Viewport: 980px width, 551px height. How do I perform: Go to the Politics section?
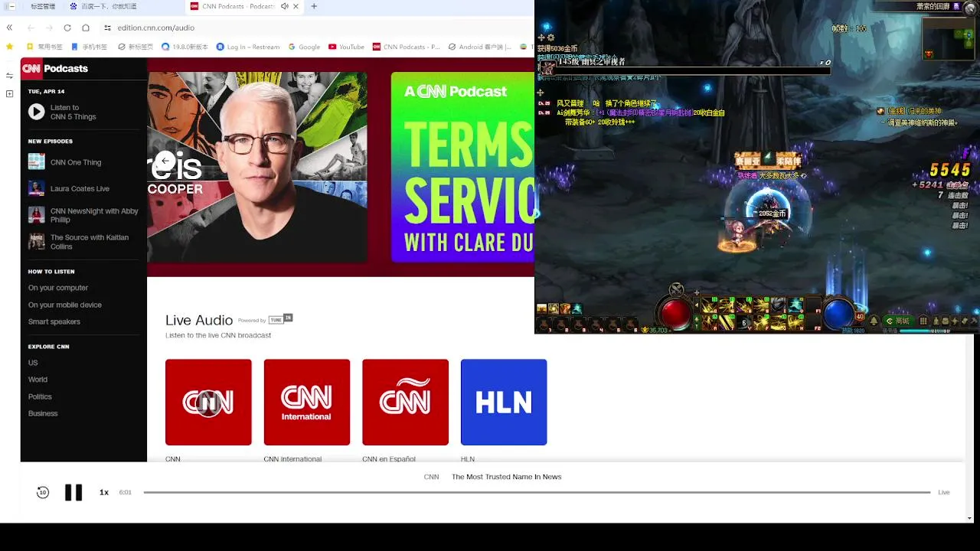pos(40,396)
